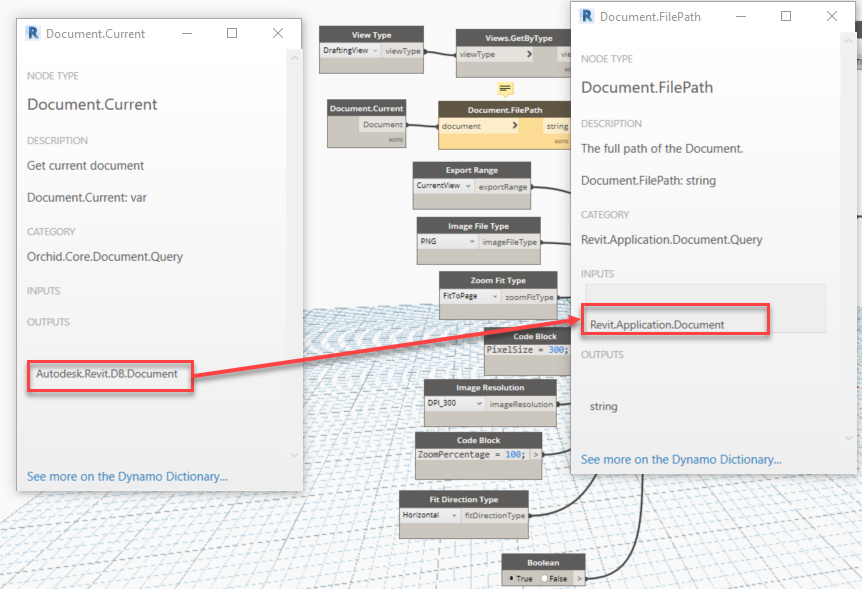Screen dimensions: 862x589
Task: Click the Views.GetByType node header
Action: [514, 38]
